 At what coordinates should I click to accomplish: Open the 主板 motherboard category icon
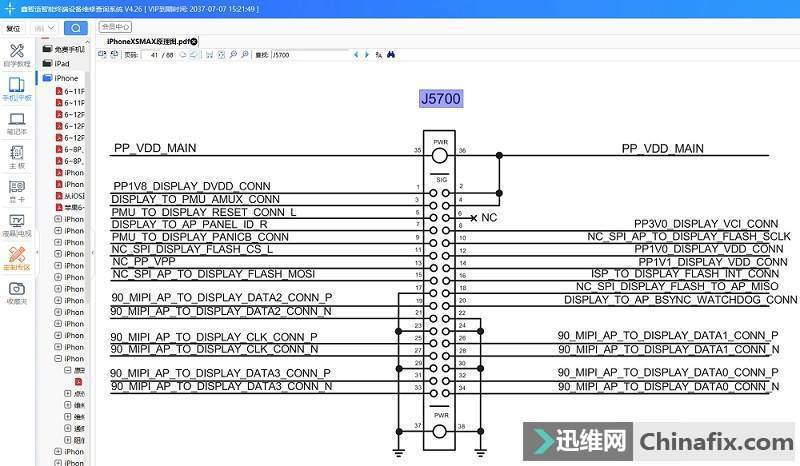pyautogui.click(x=17, y=157)
